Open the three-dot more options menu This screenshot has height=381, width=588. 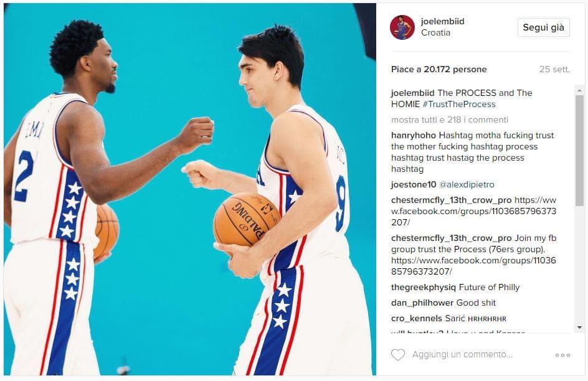(x=562, y=355)
